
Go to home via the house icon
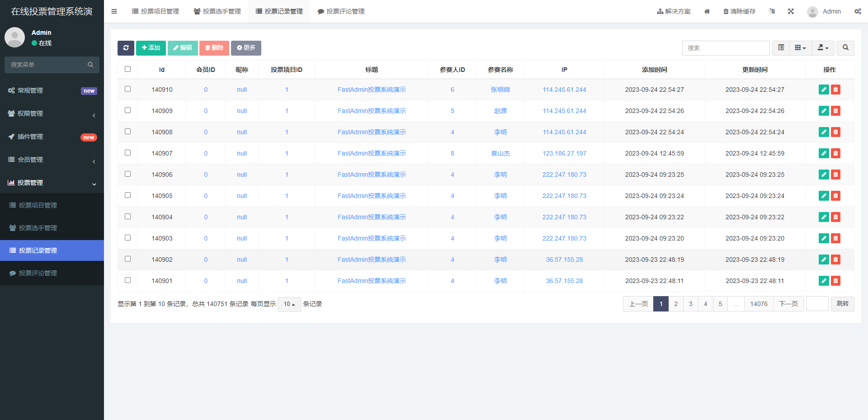[x=707, y=11]
